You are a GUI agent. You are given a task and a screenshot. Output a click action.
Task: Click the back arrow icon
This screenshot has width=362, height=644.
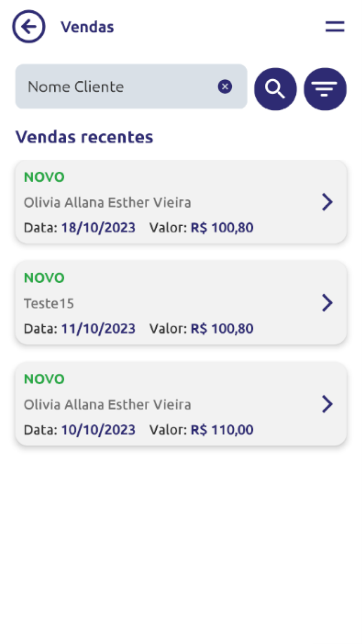click(x=28, y=26)
